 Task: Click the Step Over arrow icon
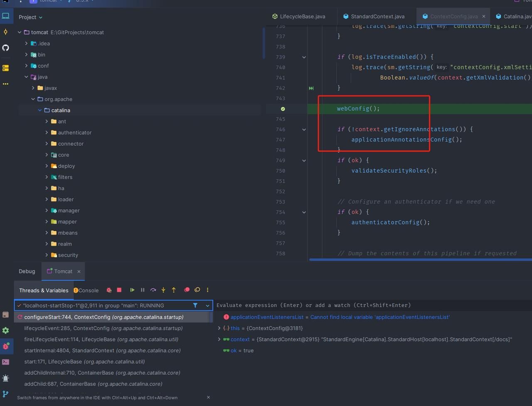153,290
